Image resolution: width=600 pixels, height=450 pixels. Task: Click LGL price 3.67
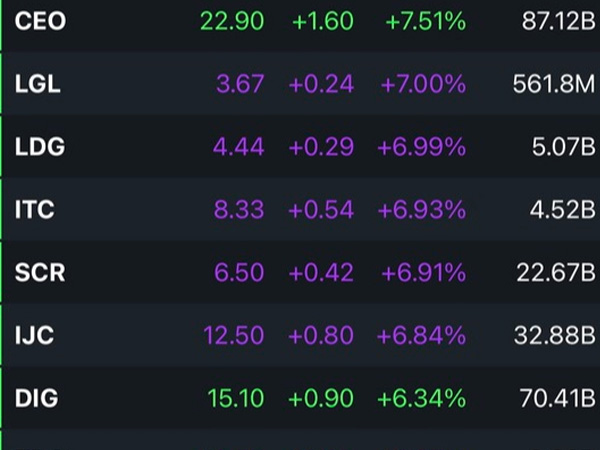(x=241, y=84)
